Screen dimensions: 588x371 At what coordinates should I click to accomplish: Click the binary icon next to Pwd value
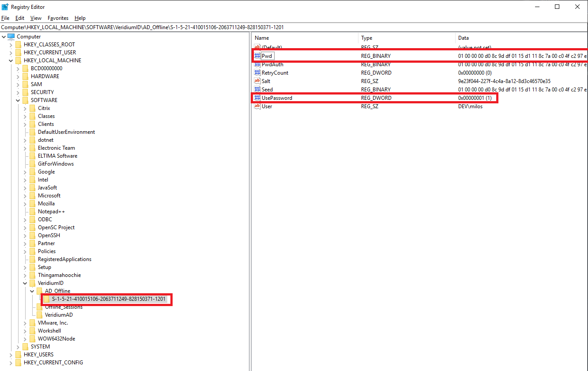[257, 56]
